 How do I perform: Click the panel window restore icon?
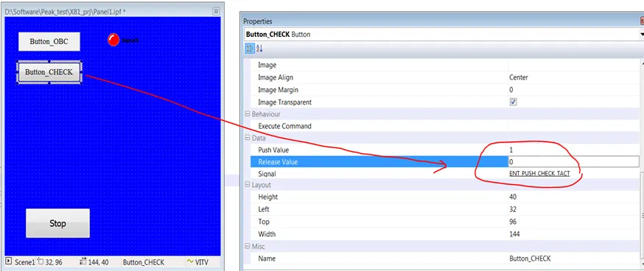[216, 12]
